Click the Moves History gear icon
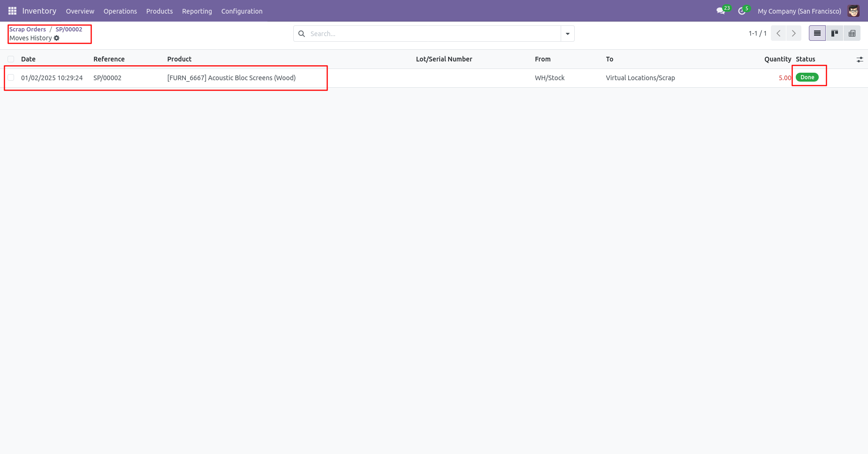 tap(57, 38)
